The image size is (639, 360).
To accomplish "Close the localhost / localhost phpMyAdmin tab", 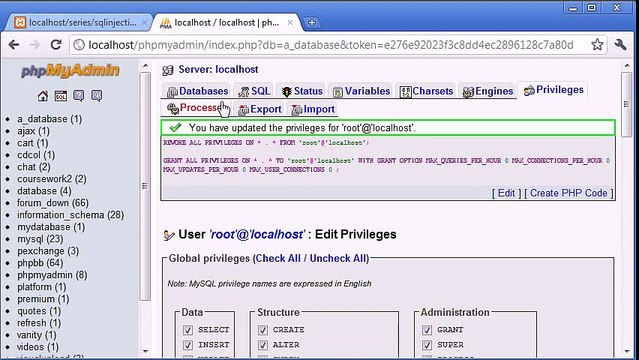I will [290, 23].
